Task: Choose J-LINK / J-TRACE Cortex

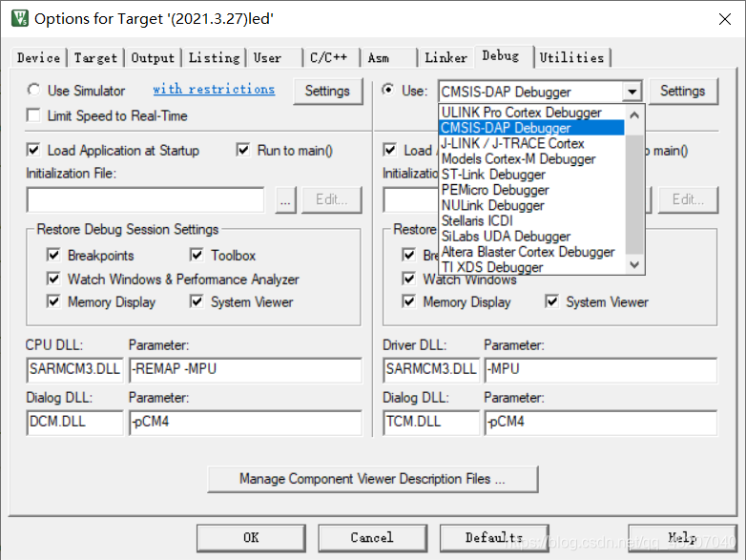Action: 531,143
